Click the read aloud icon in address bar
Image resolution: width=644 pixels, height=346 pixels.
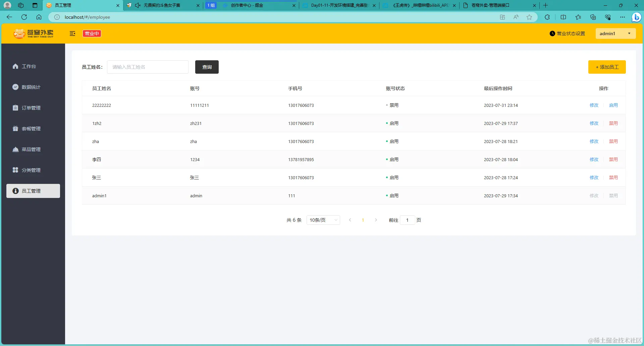(x=516, y=17)
